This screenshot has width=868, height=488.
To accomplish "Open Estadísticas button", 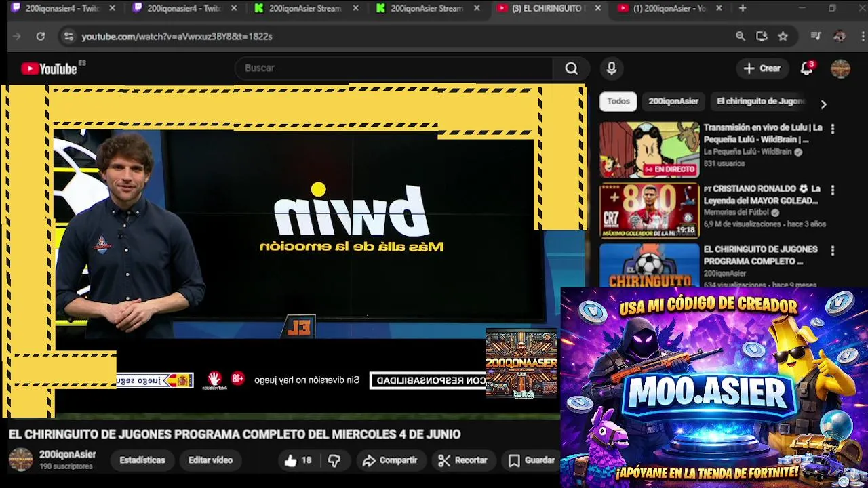I will pyautogui.click(x=142, y=460).
